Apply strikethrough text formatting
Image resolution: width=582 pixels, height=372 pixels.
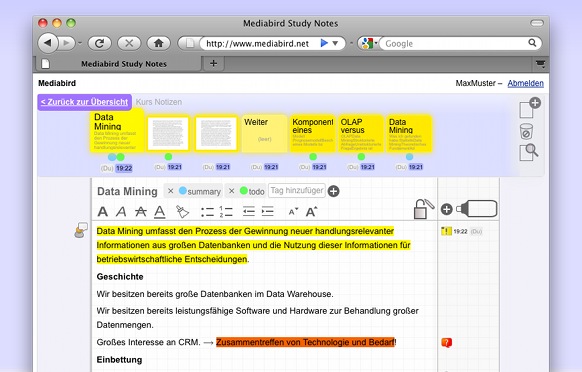140,212
